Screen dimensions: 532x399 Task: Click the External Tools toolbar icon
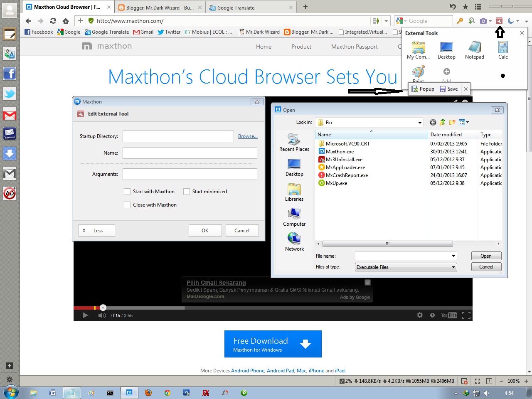[x=499, y=21]
